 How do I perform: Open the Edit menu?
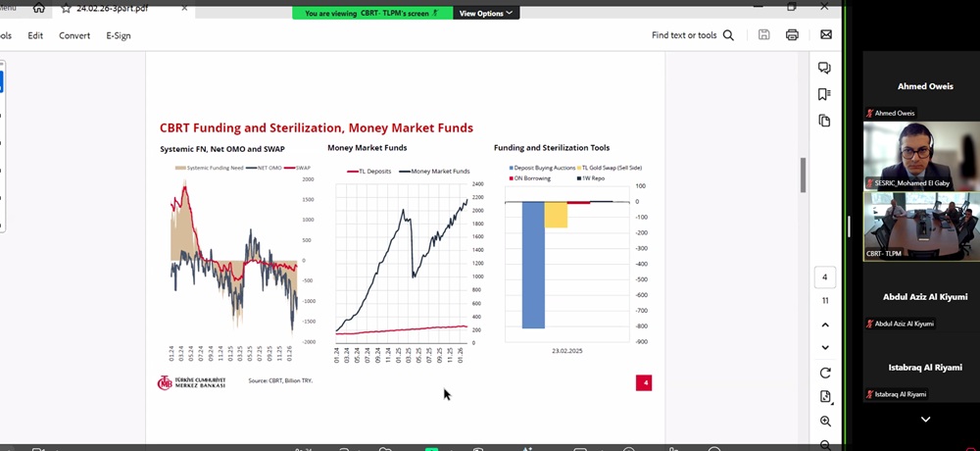pyautogui.click(x=35, y=35)
